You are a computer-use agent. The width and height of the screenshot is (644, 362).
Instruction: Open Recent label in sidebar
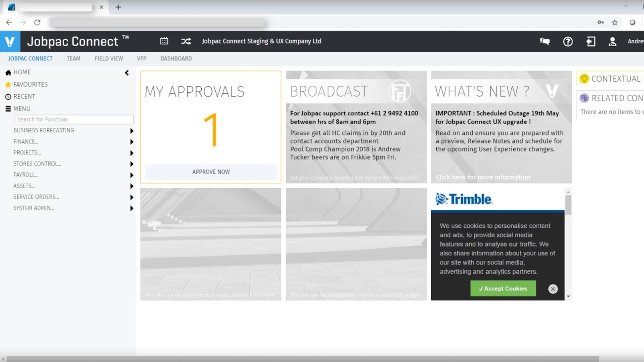point(24,96)
